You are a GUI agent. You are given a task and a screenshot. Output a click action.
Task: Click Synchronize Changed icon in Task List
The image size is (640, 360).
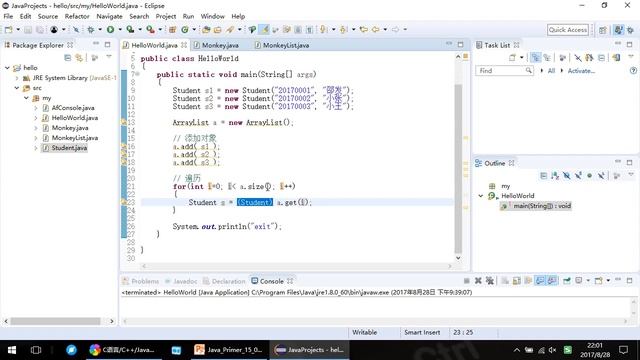tap(616, 58)
